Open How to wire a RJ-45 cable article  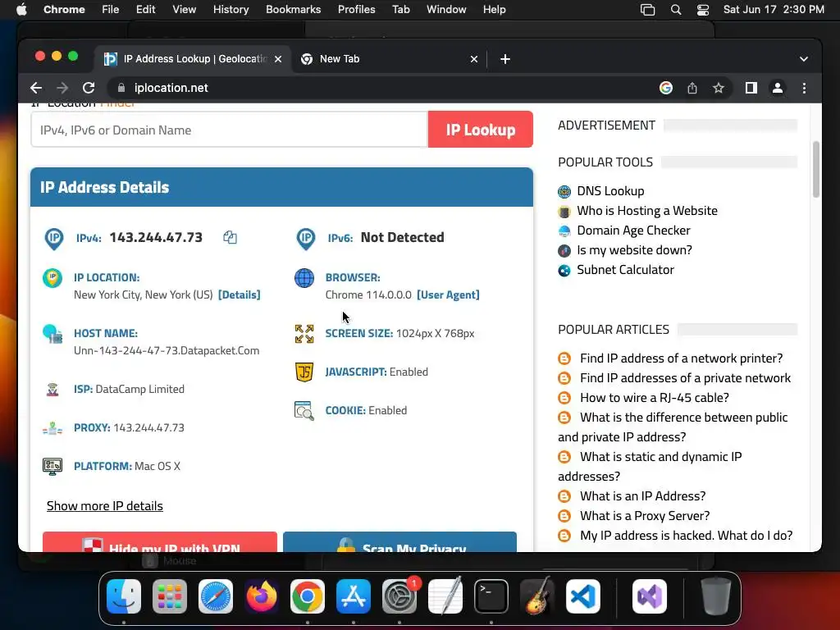pyautogui.click(x=654, y=398)
